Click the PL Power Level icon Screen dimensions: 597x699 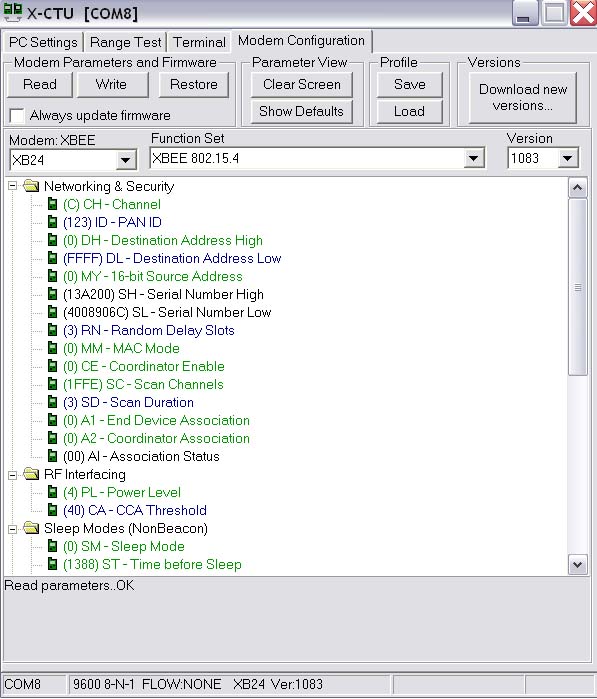pyautogui.click(x=53, y=492)
